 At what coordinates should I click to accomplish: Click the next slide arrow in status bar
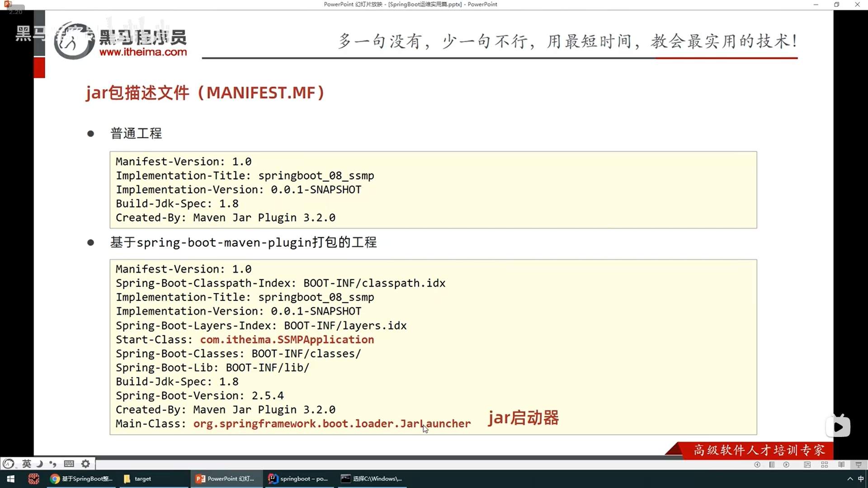click(787, 465)
